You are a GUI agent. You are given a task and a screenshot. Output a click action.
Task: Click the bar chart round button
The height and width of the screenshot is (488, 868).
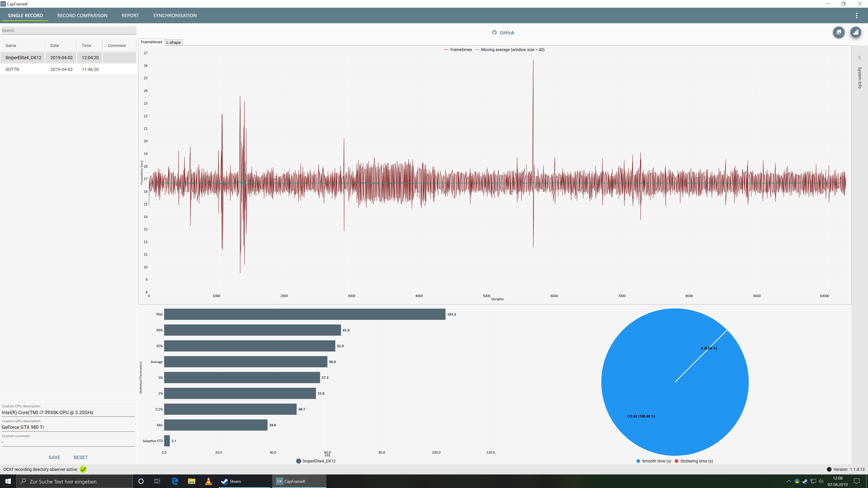[856, 32]
